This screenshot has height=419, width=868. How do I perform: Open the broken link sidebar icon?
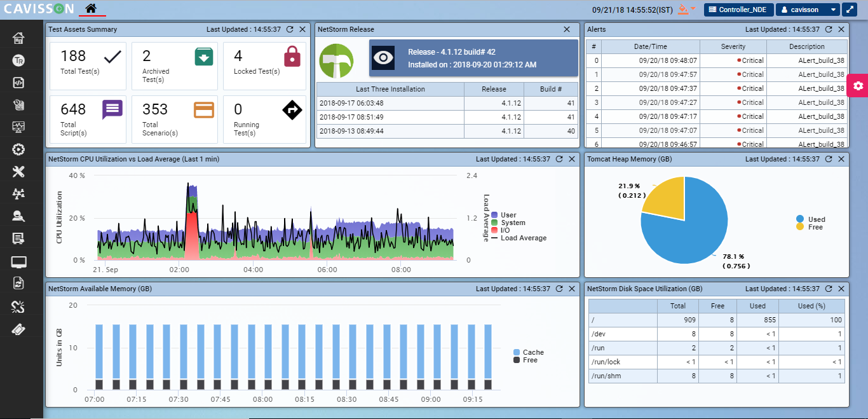(x=18, y=307)
